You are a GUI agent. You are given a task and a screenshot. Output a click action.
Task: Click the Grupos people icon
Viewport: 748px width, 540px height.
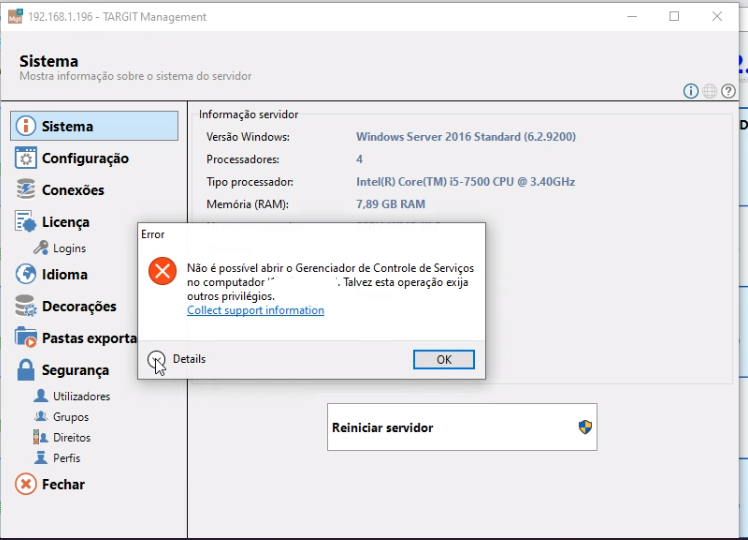pyautogui.click(x=41, y=416)
